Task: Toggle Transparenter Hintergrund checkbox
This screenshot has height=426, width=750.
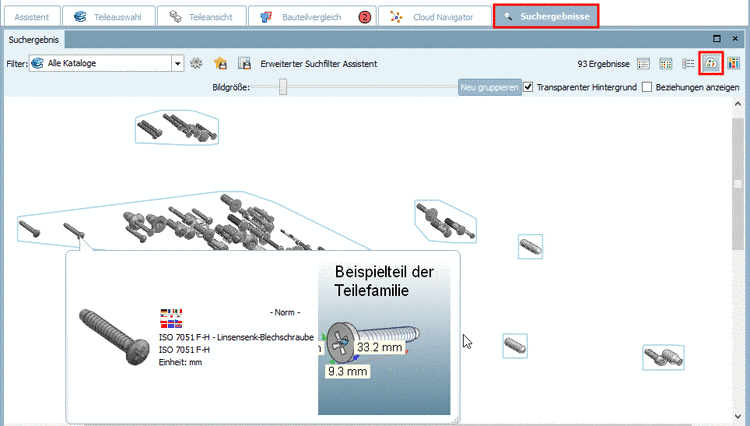Action: click(x=528, y=87)
